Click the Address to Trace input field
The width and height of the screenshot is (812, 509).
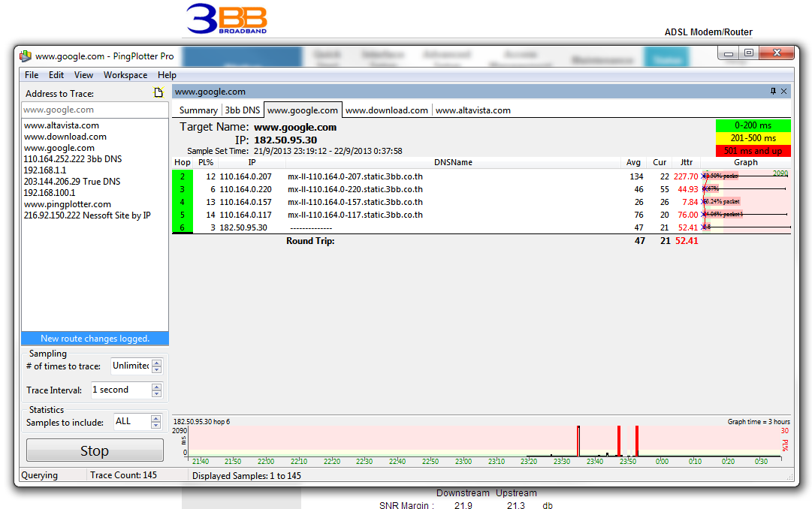tap(95, 110)
